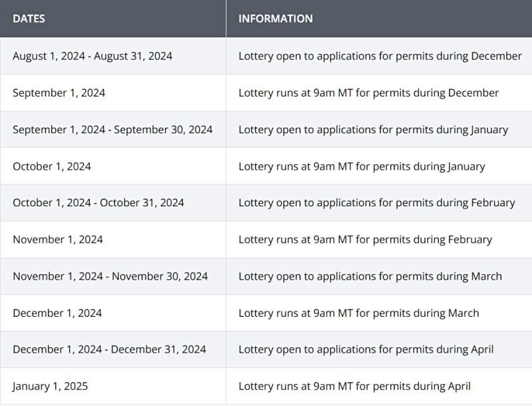Select the December 1 - December 31, 2024 cell
This screenshot has width=532, height=406.
click(109, 349)
